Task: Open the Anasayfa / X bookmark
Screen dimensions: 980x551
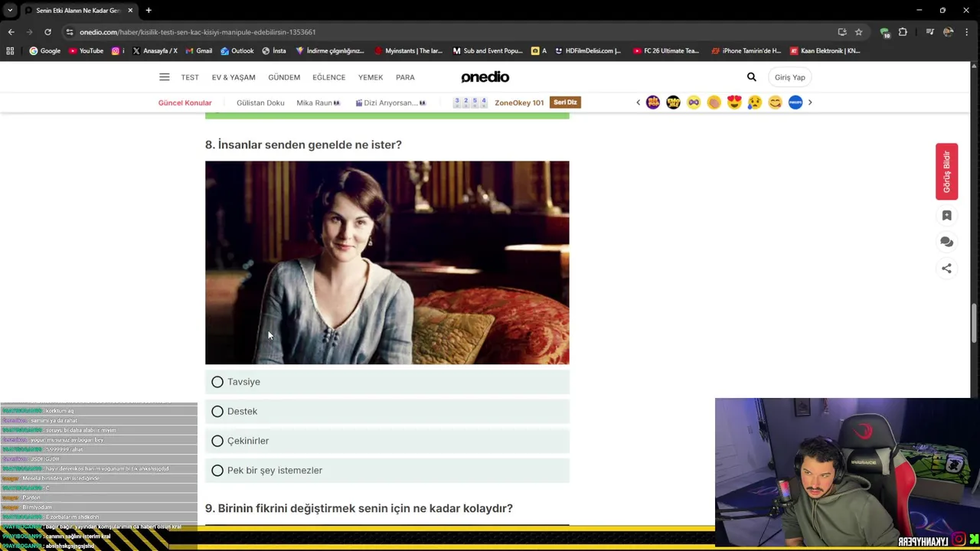Action: (x=155, y=51)
